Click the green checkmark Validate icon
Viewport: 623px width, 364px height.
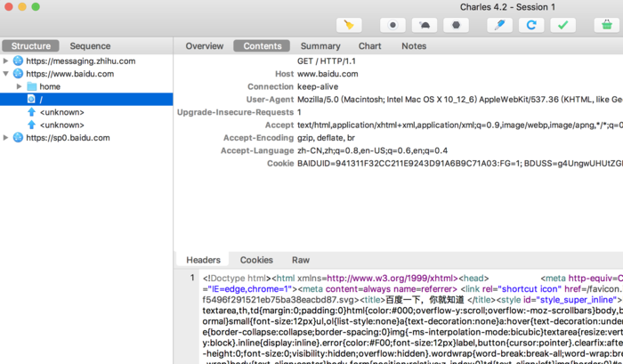[x=563, y=25]
